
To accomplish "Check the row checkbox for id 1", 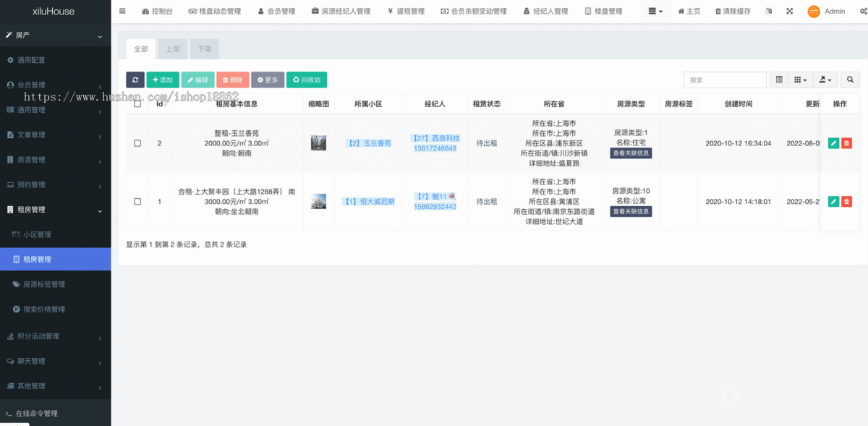I will click(136, 201).
